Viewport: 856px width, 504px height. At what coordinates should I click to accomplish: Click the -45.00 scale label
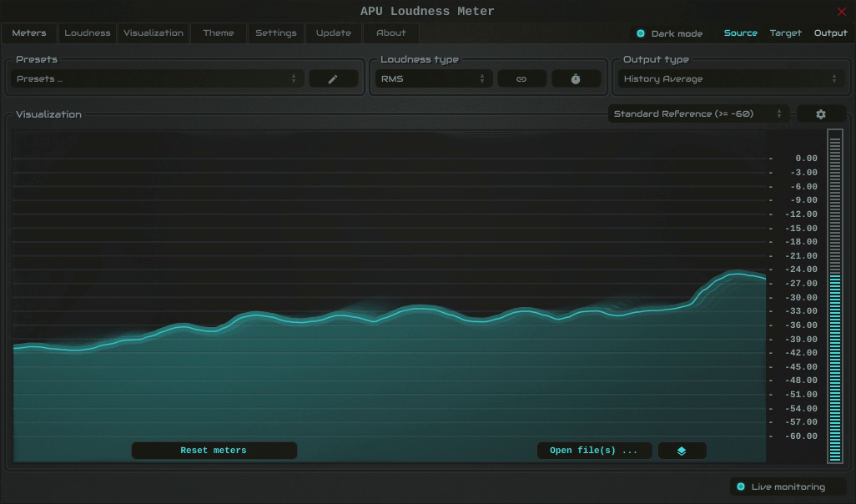tap(801, 367)
